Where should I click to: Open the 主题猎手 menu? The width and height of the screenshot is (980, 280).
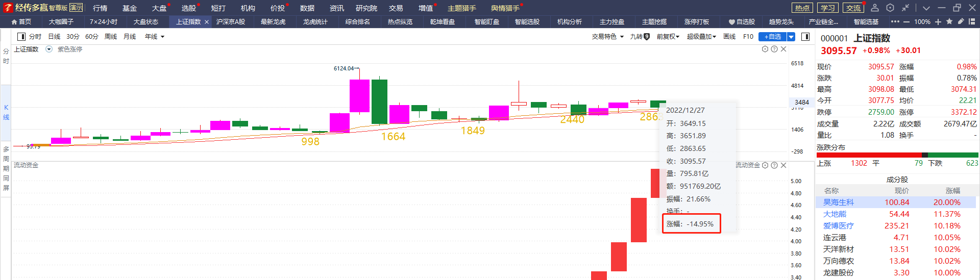pyautogui.click(x=462, y=8)
